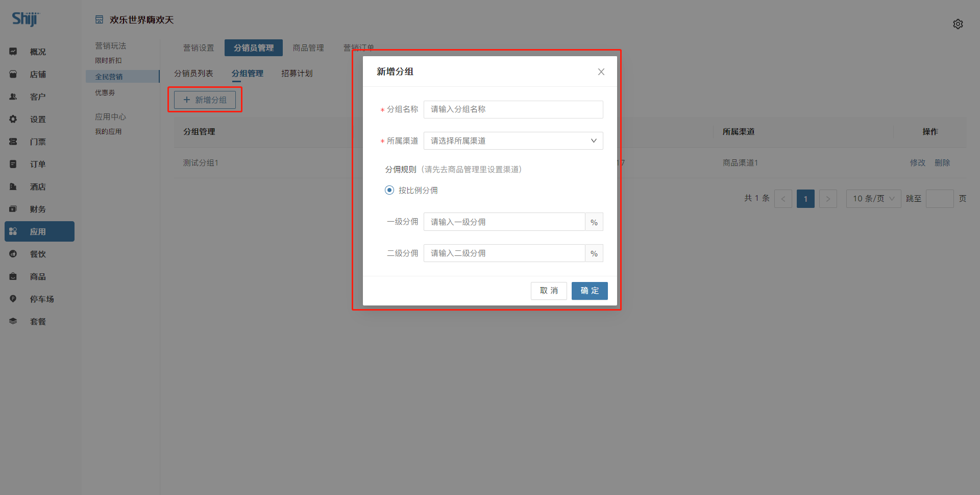Screen dimensions: 980x495
Task: Click the 设置 gear sidebar icon
Action: pyautogui.click(x=13, y=119)
